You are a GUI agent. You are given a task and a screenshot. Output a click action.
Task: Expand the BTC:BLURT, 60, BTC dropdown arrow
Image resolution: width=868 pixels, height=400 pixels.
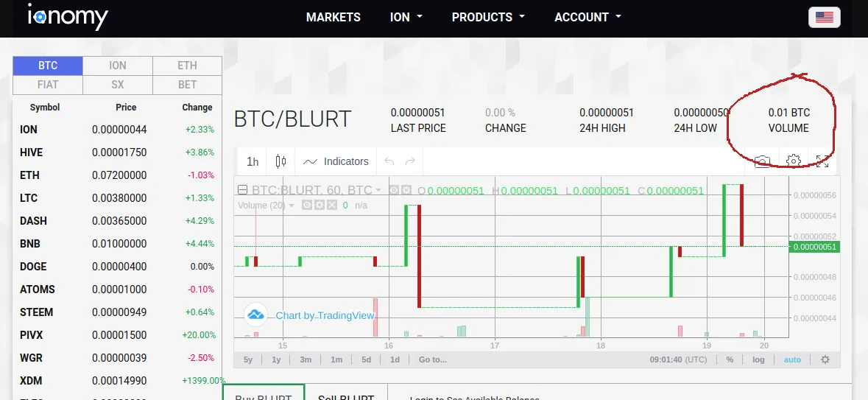pos(378,191)
